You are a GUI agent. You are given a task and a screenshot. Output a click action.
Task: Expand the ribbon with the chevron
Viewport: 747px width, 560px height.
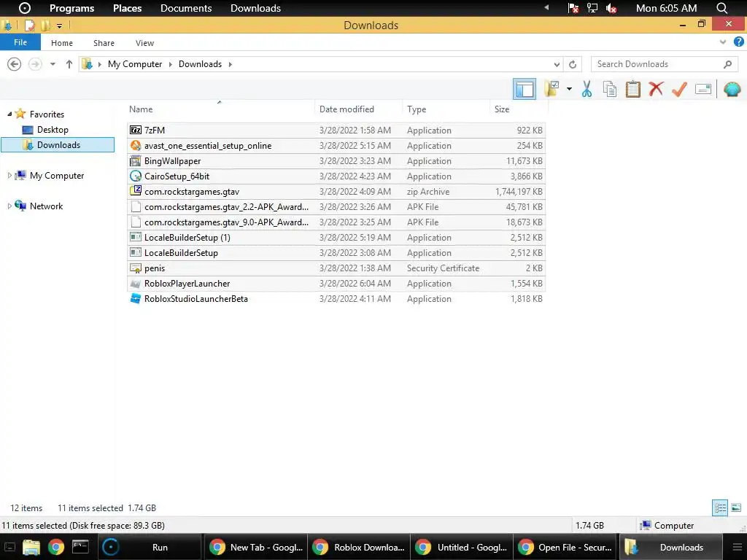pos(723,42)
